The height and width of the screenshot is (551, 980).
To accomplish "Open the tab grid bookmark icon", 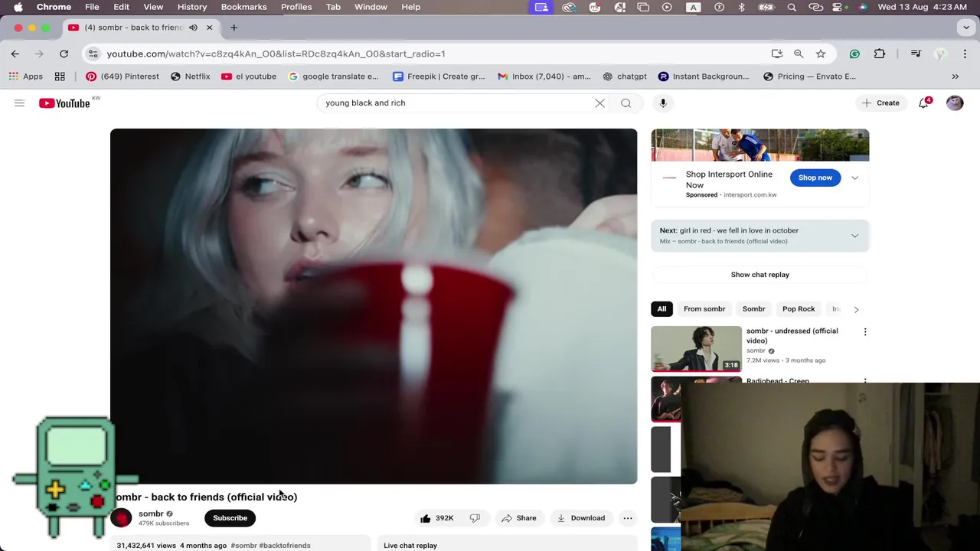I will [60, 77].
